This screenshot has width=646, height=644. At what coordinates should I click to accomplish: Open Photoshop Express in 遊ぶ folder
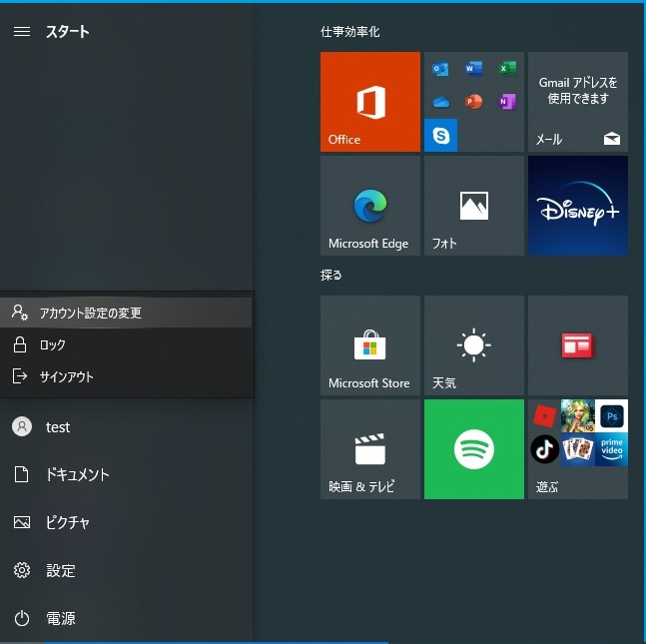pos(611,416)
